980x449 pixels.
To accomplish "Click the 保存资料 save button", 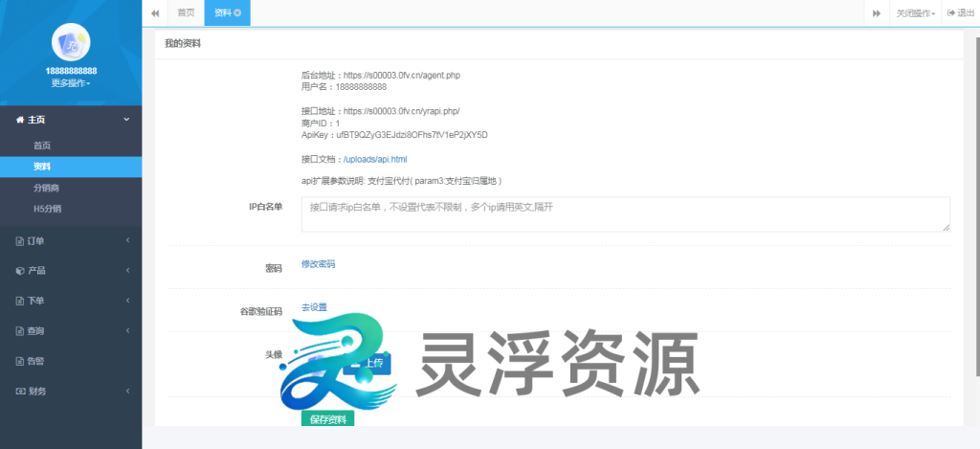I will (x=327, y=419).
